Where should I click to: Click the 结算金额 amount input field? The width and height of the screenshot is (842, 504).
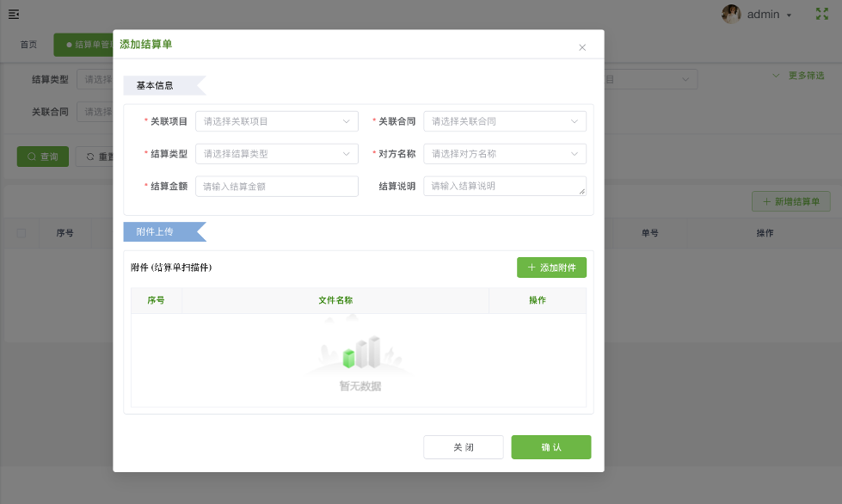click(277, 186)
